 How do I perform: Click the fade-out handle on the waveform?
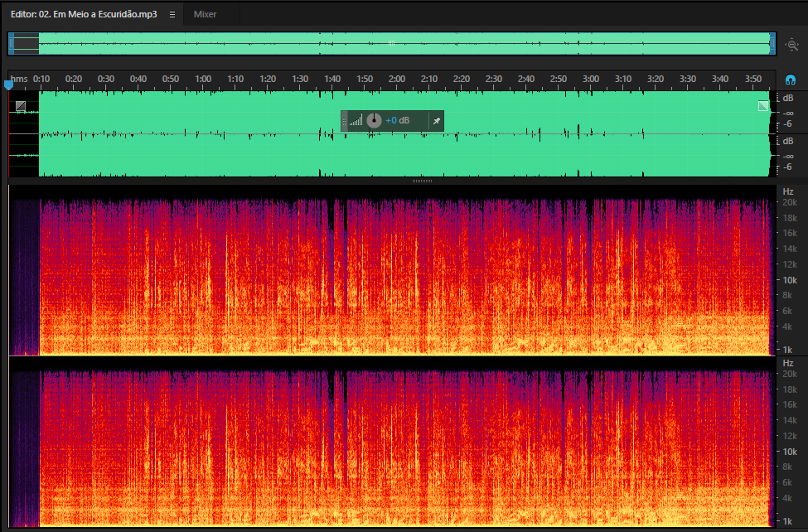763,106
